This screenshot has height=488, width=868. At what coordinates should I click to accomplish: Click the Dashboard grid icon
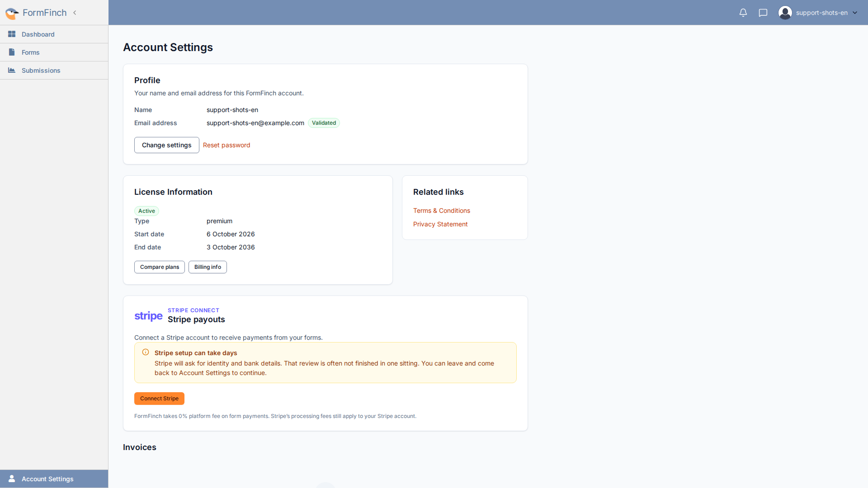click(x=12, y=34)
